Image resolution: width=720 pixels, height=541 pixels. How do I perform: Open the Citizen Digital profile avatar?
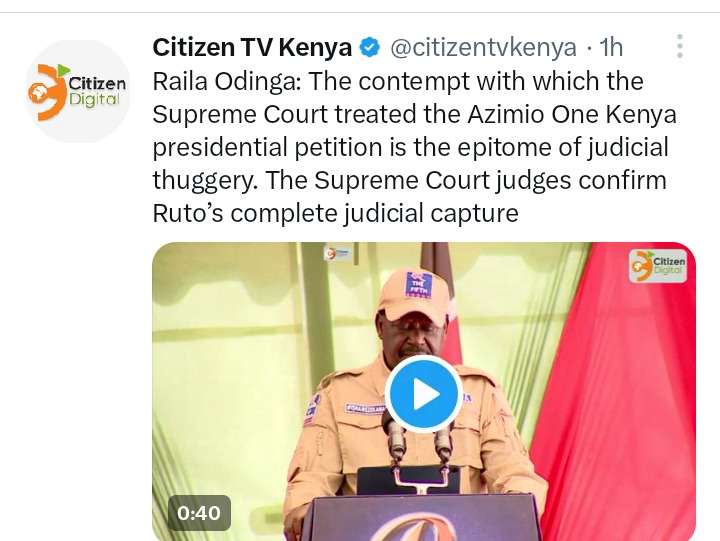[x=77, y=91]
